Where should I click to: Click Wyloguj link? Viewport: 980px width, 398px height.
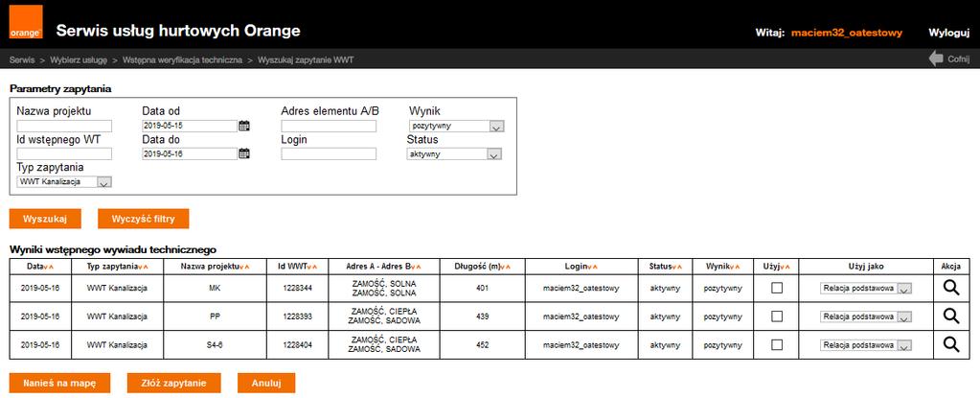pyautogui.click(x=948, y=33)
